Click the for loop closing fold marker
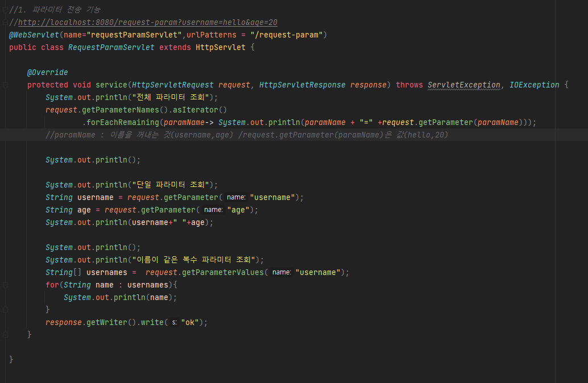The width and height of the screenshot is (588, 383). pyautogui.click(x=5, y=310)
